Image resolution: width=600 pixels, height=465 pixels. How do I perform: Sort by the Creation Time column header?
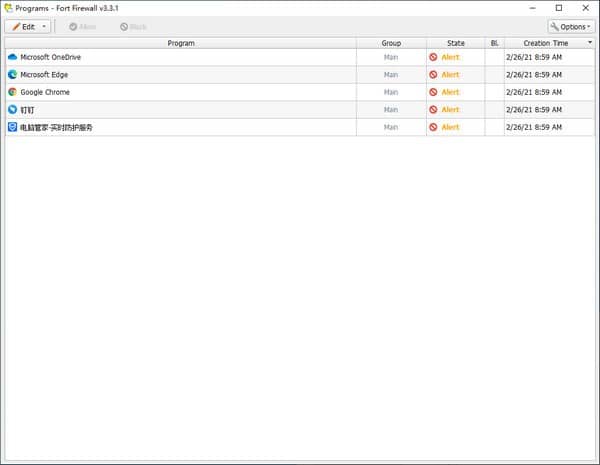pos(545,43)
